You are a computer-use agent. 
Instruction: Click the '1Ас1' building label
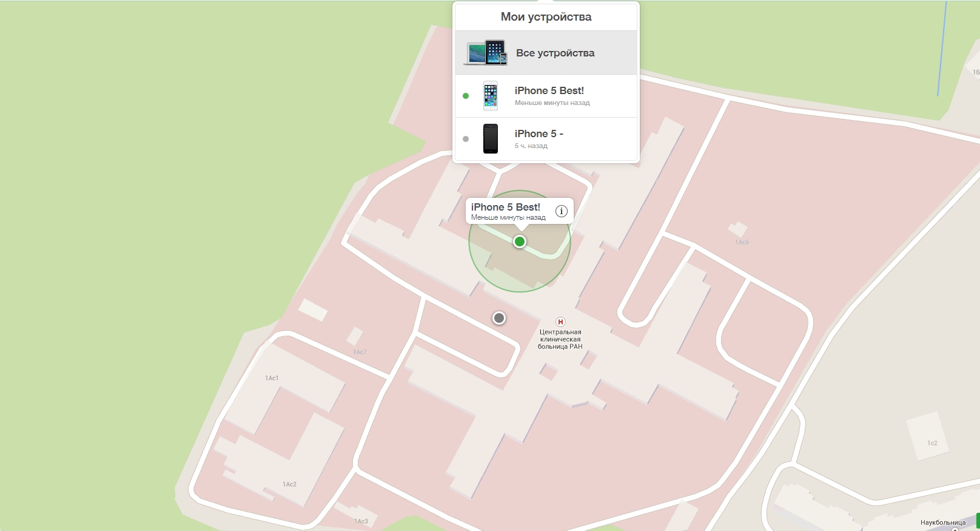pyautogui.click(x=272, y=378)
